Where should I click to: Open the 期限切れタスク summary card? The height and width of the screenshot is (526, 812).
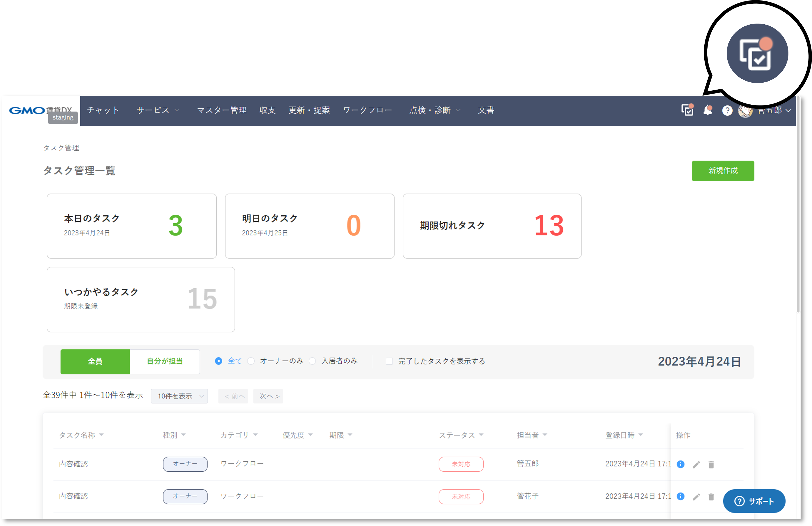click(x=492, y=226)
